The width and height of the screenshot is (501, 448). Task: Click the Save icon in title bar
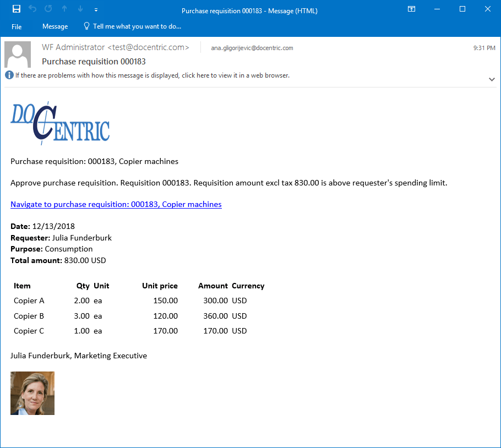(17, 9)
